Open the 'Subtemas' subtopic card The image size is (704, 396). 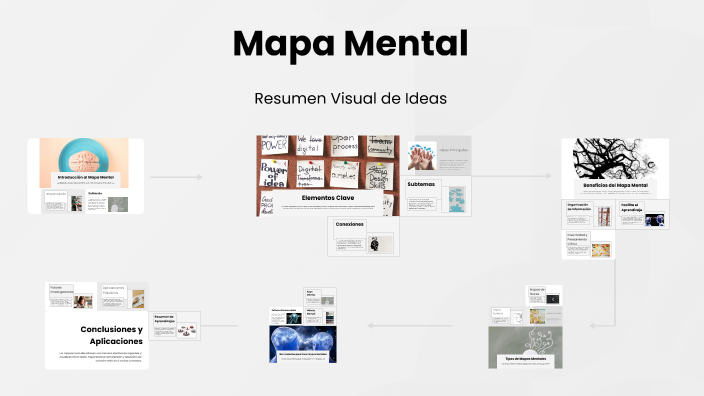(x=436, y=196)
